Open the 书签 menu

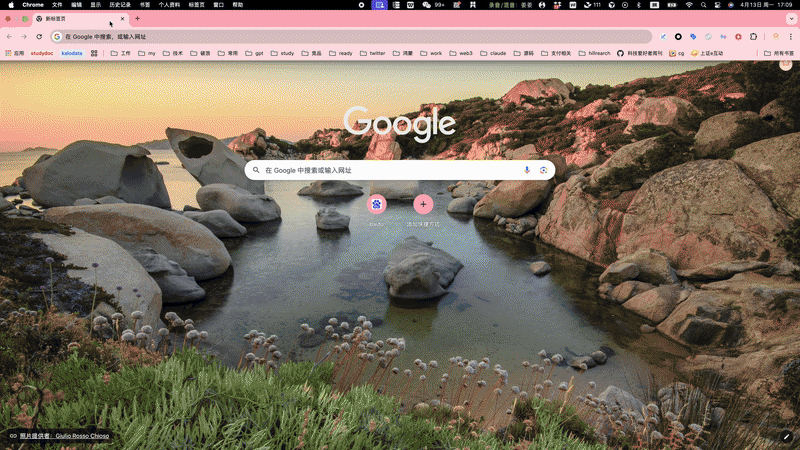[x=145, y=5]
